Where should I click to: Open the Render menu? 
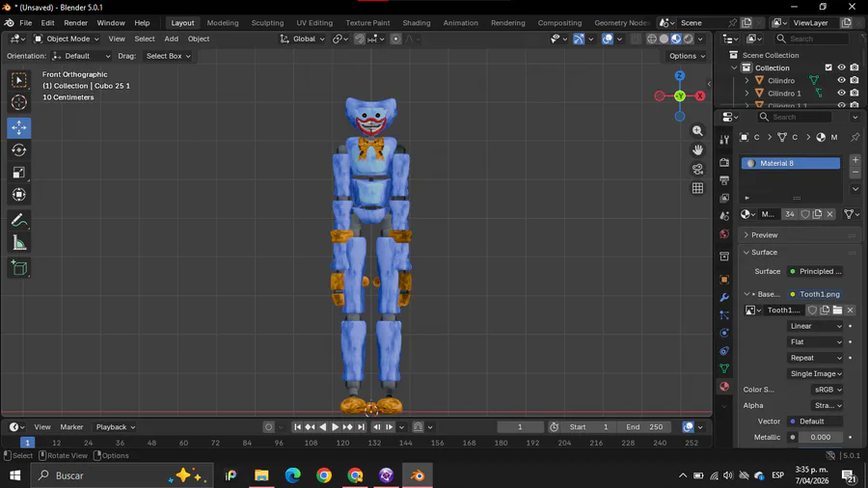pos(75,22)
